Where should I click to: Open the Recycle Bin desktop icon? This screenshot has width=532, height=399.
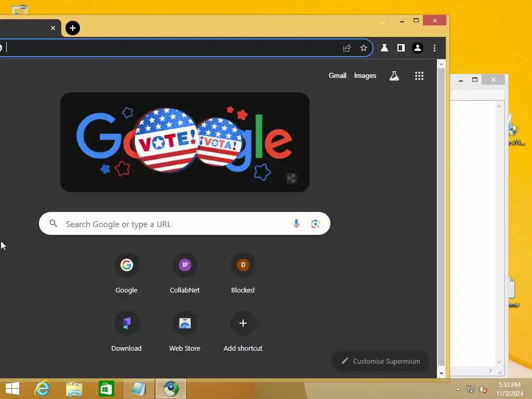[20, 9]
